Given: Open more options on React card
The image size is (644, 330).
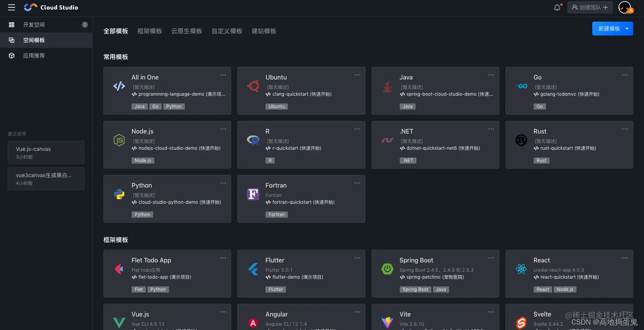Looking at the screenshot, I should (x=625, y=258).
